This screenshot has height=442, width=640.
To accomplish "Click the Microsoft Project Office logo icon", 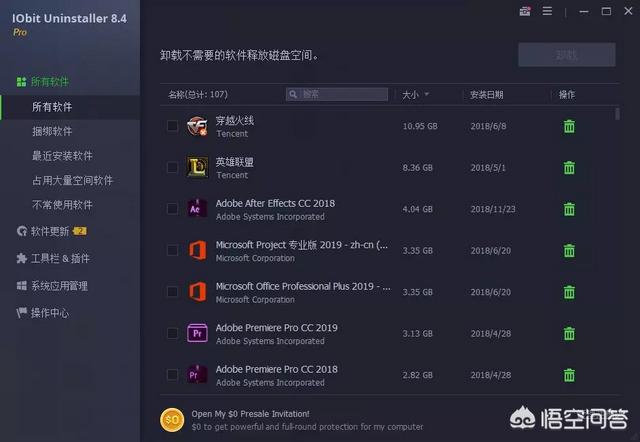I will (197, 250).
